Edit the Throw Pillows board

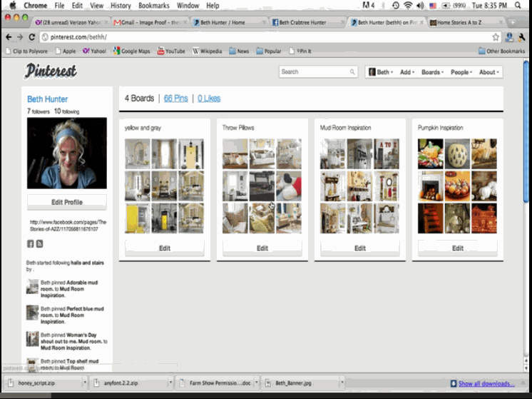(262, 248)
